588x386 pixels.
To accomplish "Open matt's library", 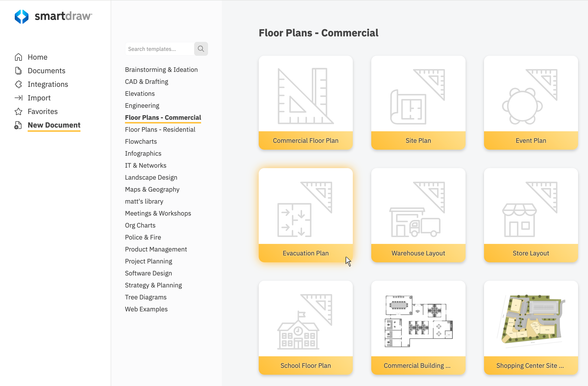I will 144,201.
